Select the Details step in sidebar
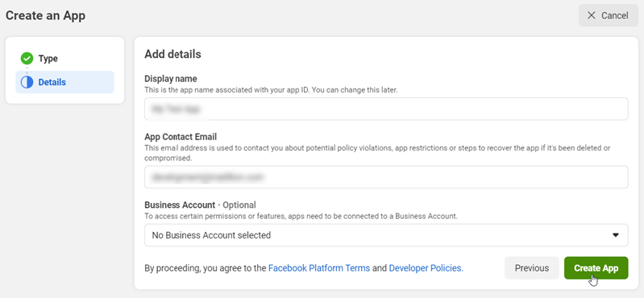This screenshot has height=298, width=644. click(65, 82)
